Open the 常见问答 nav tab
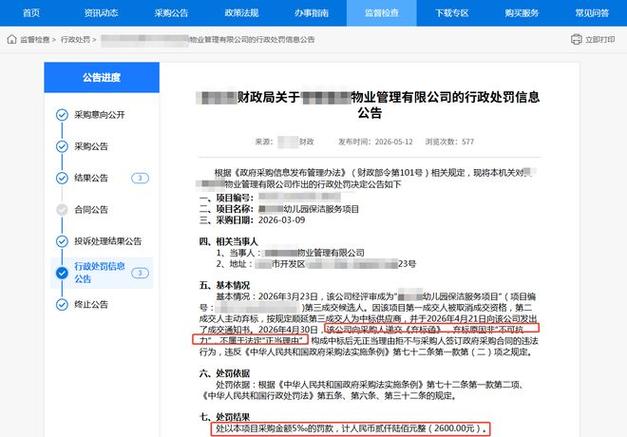 592,13
